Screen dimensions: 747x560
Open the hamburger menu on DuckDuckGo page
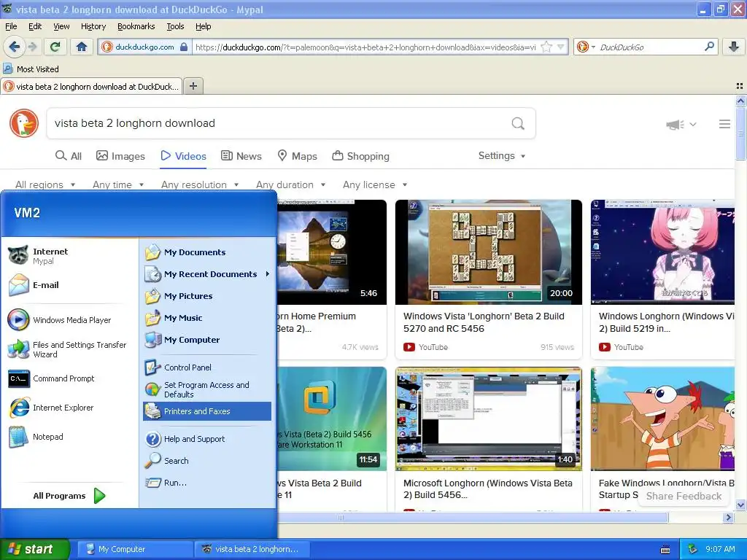724,124
